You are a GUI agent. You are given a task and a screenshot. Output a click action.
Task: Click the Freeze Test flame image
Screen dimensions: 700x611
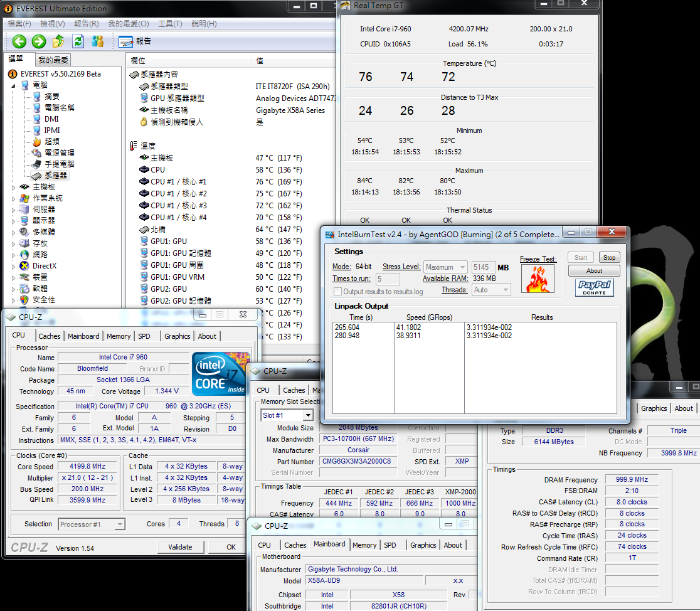(x=538, y=279)
